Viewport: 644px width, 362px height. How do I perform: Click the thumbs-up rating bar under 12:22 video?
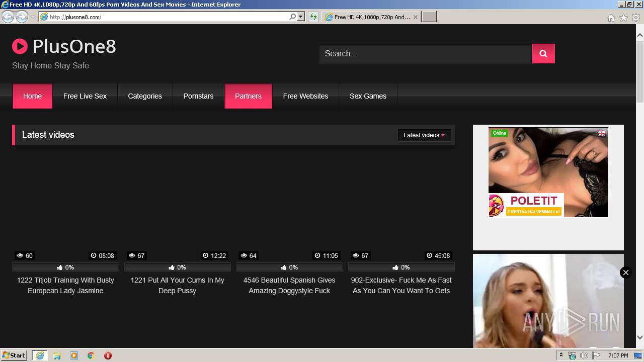pos(178,267)
